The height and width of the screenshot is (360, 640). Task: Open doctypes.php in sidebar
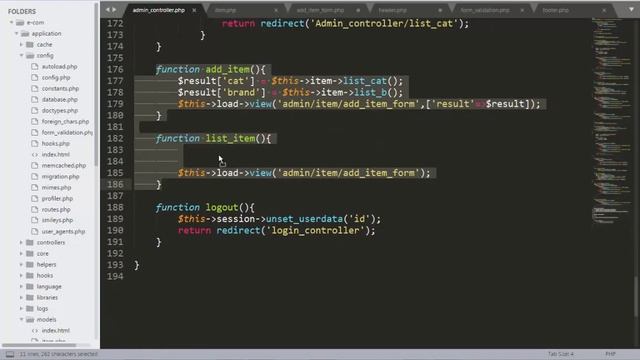[60, 111]
